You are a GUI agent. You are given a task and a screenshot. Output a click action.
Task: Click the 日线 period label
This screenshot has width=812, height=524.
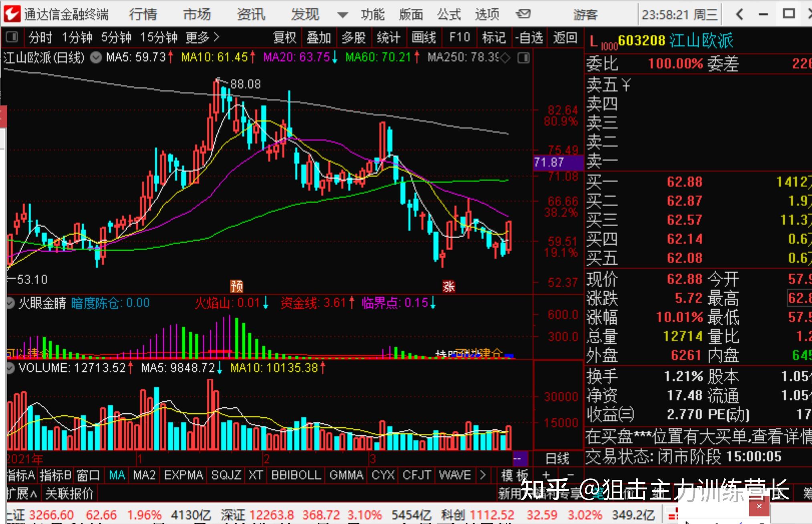(557, 458)
